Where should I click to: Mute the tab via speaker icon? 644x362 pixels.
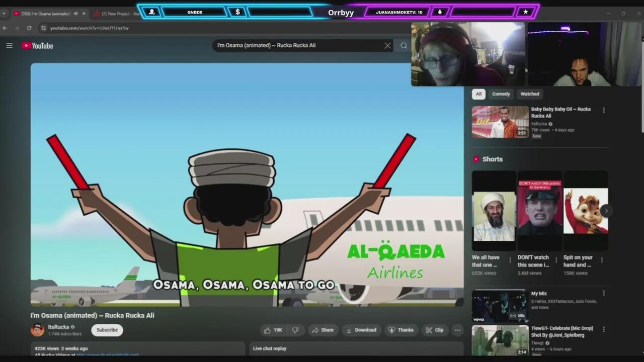click(75, 14)
